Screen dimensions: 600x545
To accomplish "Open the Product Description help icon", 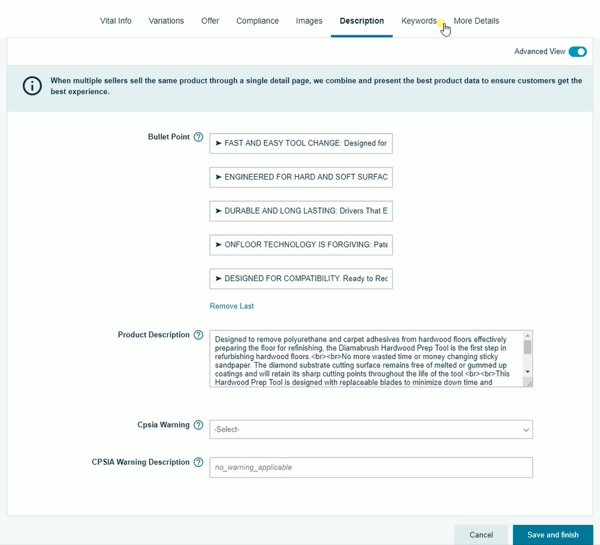I will point(198,335).
